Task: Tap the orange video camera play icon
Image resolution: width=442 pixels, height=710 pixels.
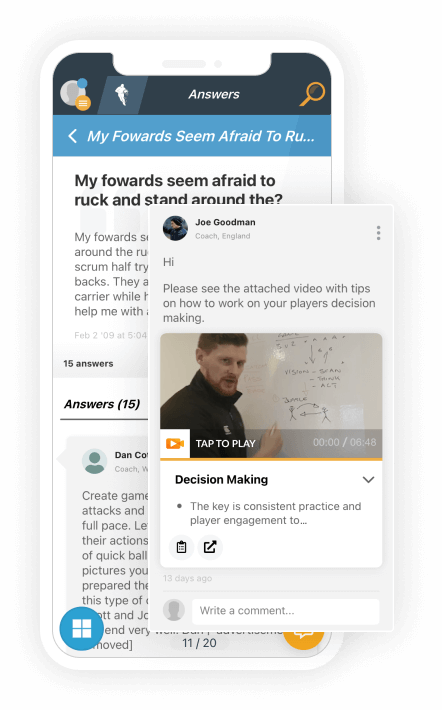Action: pyautogui.click(x=175, y=443)
